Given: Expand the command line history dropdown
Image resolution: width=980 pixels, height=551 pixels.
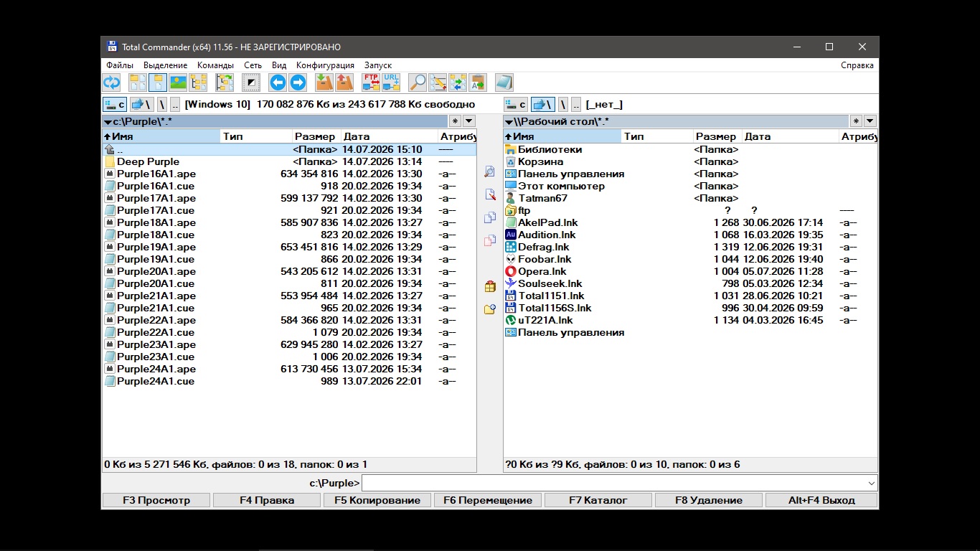Looking at the screenshot, I should [872, 483].
